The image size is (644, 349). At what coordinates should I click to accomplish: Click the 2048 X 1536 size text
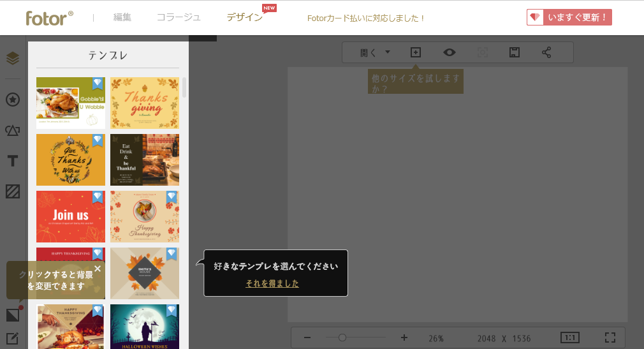[504, 338]
